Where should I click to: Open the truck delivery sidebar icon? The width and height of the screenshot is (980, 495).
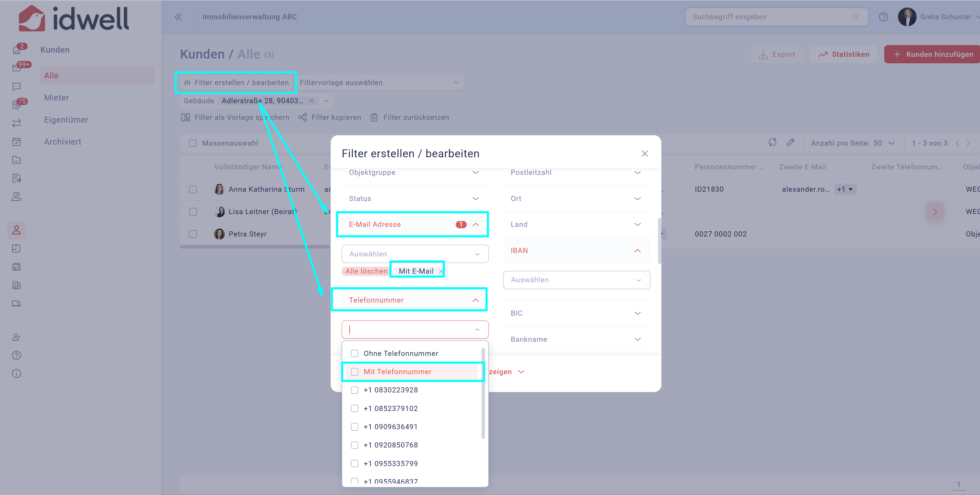tap(17, 303)
